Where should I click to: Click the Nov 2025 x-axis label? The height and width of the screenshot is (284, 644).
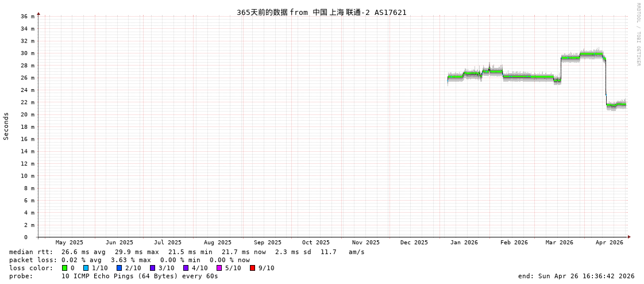click(x=365, y=243)
